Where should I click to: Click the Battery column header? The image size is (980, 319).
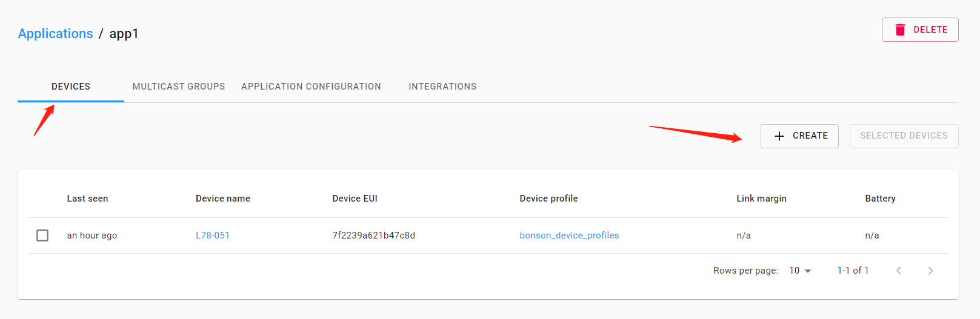coord(880,199)
